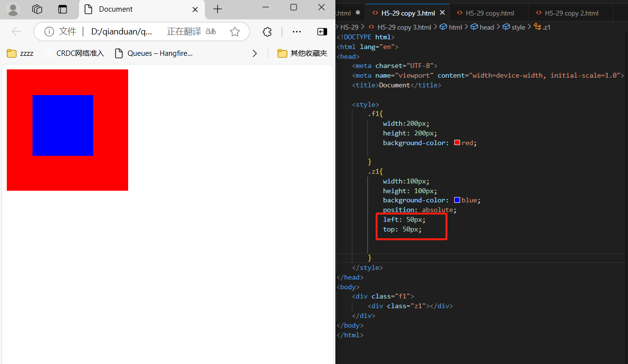Open the tab actions menu icon
Image resolution: width=628 pixels, height=364 pixels.
(x=63, y=9)
